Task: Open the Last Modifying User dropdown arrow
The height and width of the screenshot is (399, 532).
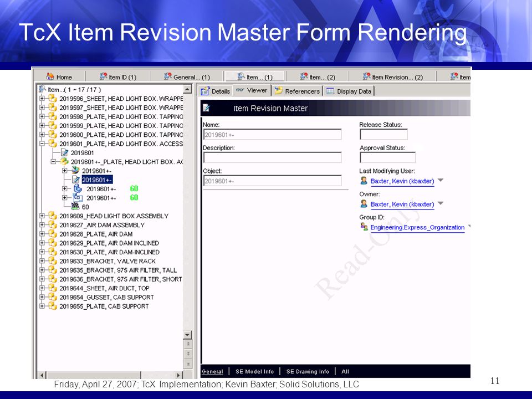Action: [x=441, y=180]
